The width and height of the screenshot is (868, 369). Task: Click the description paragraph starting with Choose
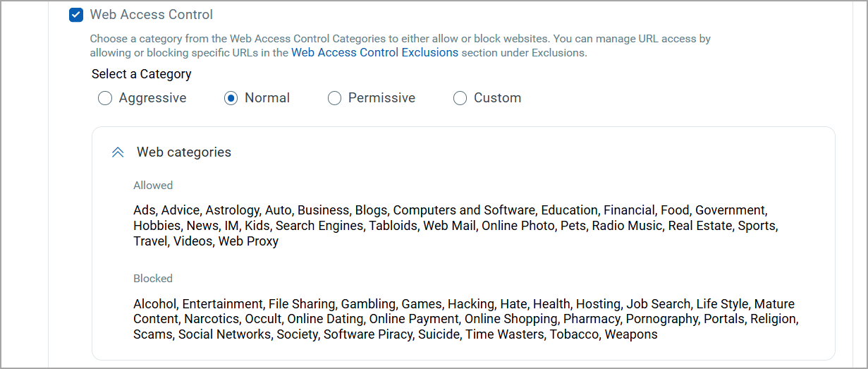pyautogui.click(x=400, y=40)
